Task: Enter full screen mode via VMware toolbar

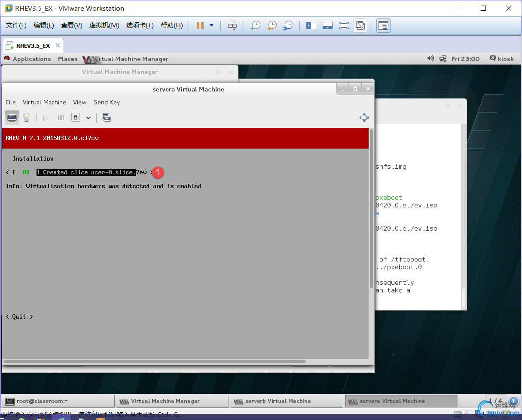Action: point(344,26)
